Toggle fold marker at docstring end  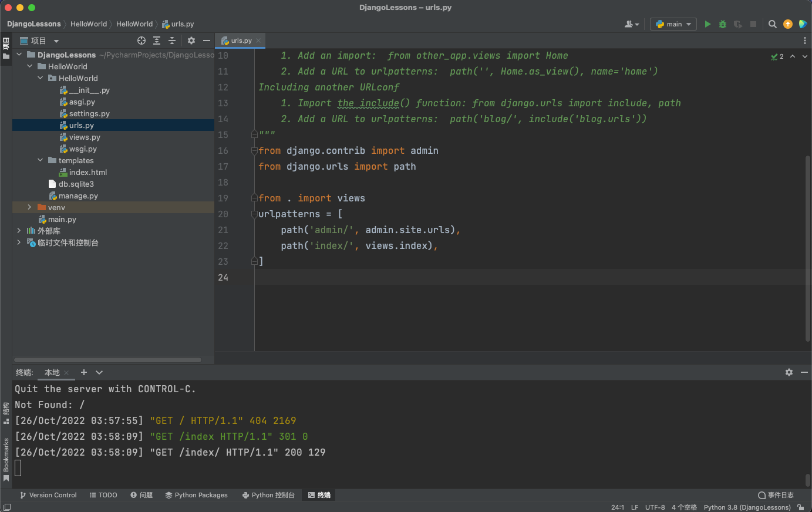tap(254, 134)
